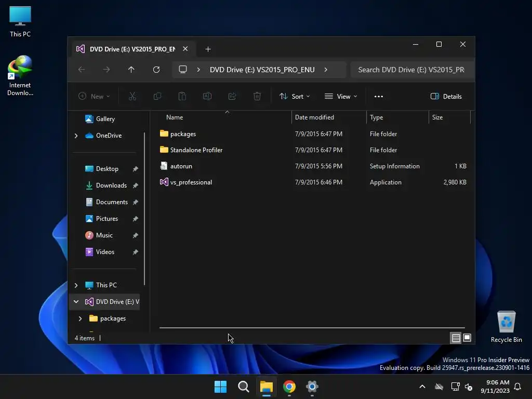This screenshot has width=532, height=399.
Task: Open the Recycle Bin on desktop
Action: [506, 327]
